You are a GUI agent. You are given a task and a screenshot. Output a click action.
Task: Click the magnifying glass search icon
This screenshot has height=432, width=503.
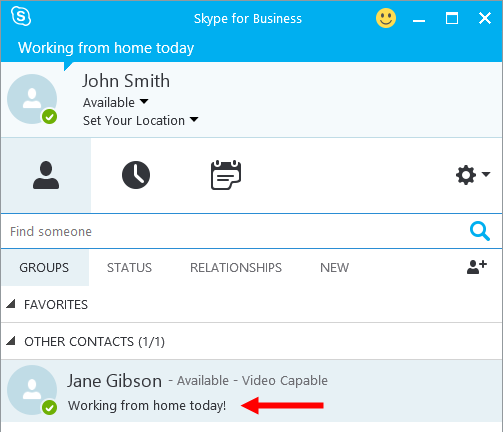coord(480,231)
